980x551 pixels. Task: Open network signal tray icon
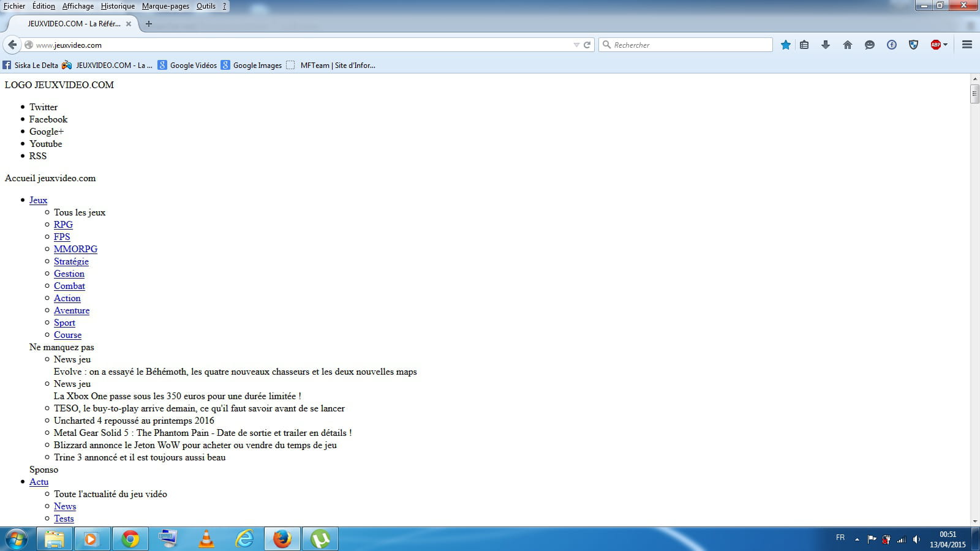pyautogui.click(x=902, y=539)
